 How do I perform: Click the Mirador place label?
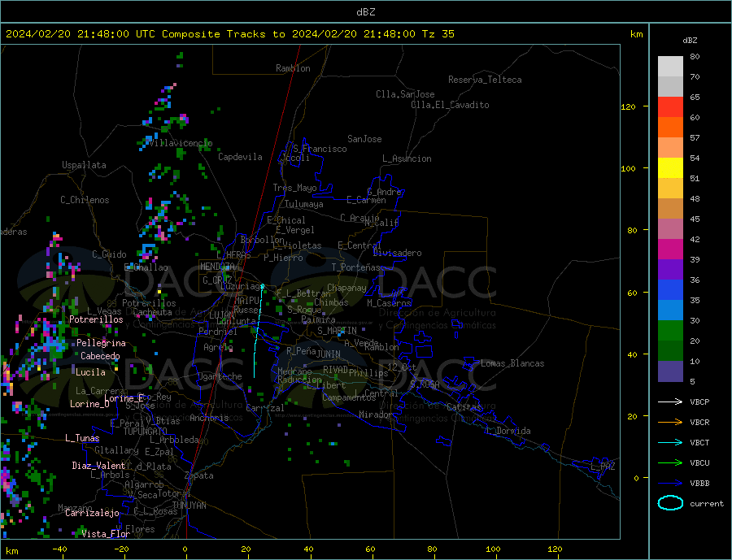(375, 415)
